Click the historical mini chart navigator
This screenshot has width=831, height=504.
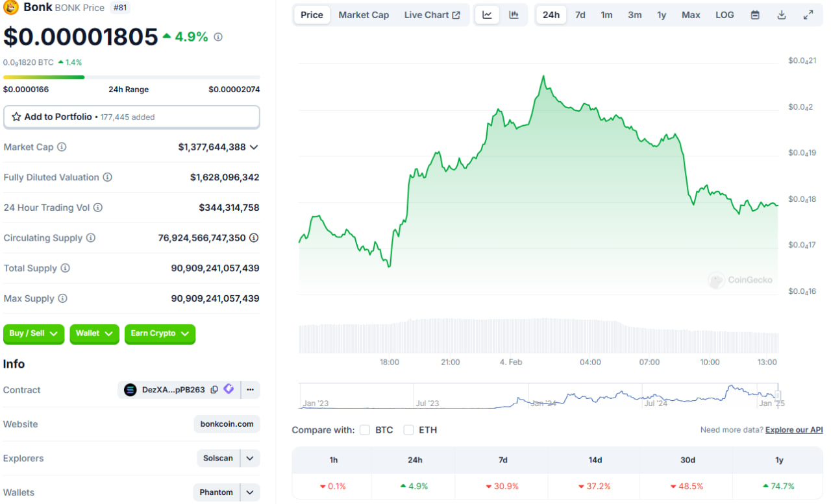coord(538,396)
